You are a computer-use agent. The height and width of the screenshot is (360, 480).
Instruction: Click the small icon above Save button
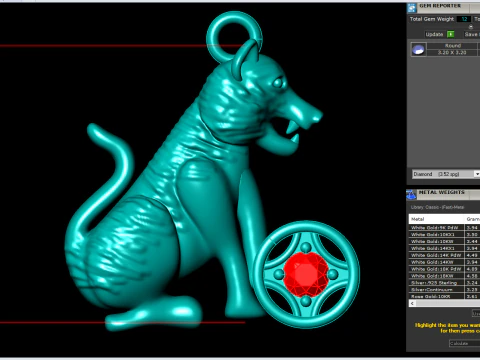tap(471, 27)
